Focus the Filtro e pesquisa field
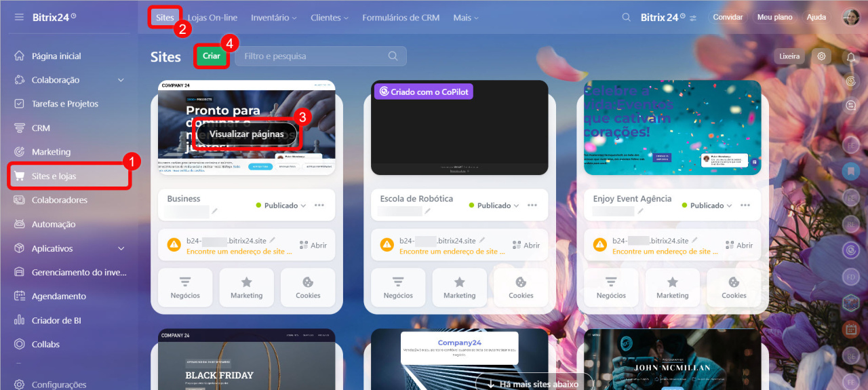This screenshot has height=390, width=868. point(321,56)
